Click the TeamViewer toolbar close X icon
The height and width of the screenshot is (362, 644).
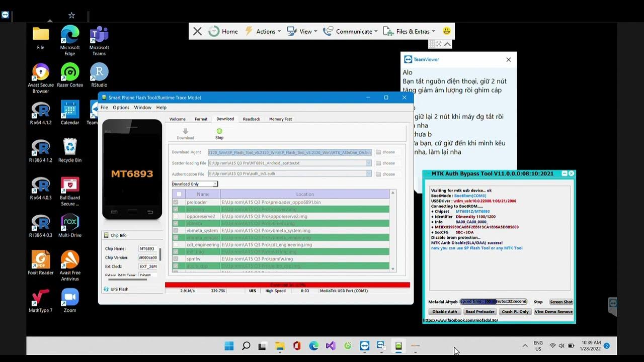[197, 31]
